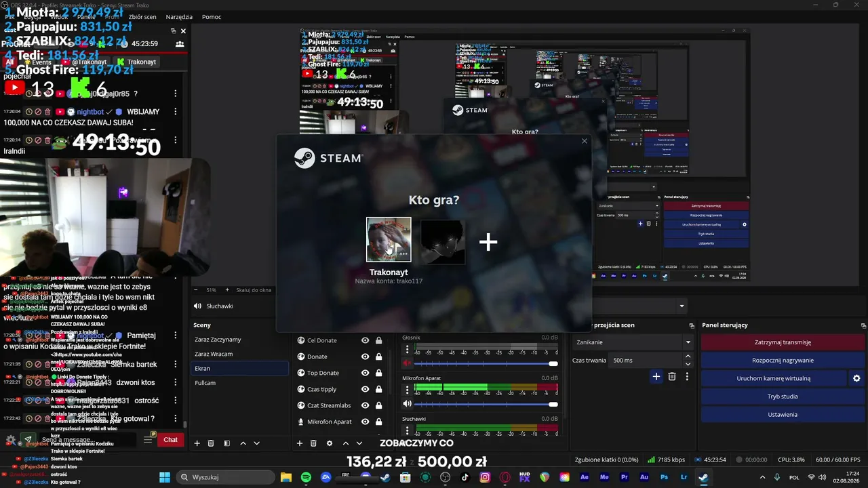868x488 pixels.
Task: Open the Trakonayt Kick chat tab
Action: 136,62
